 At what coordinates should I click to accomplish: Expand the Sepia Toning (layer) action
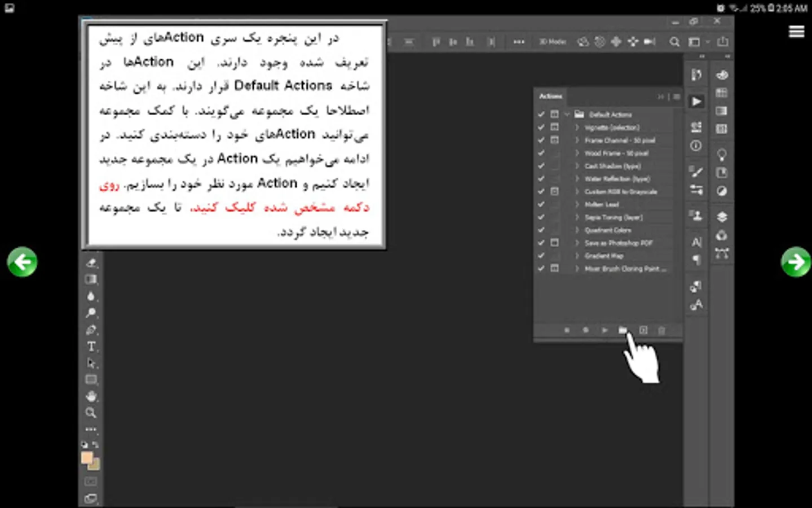[x=577, y=217]
